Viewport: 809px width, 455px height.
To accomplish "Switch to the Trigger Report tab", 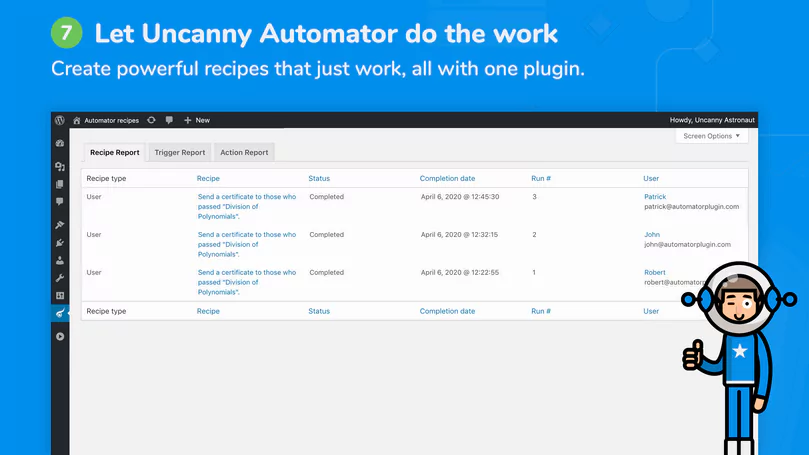I will pos(180,152).
